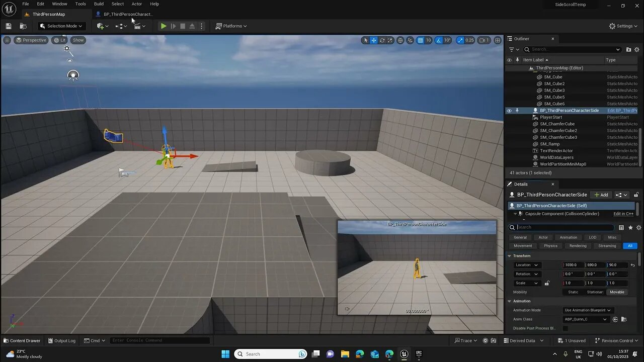Set Mobility to Static
The width and height of the screenshot is (644, 362).
[x=573, y=292]
